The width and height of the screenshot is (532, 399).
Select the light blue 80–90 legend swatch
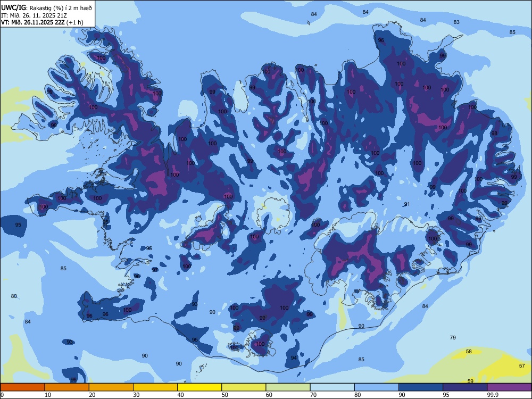tap(377, 387)
